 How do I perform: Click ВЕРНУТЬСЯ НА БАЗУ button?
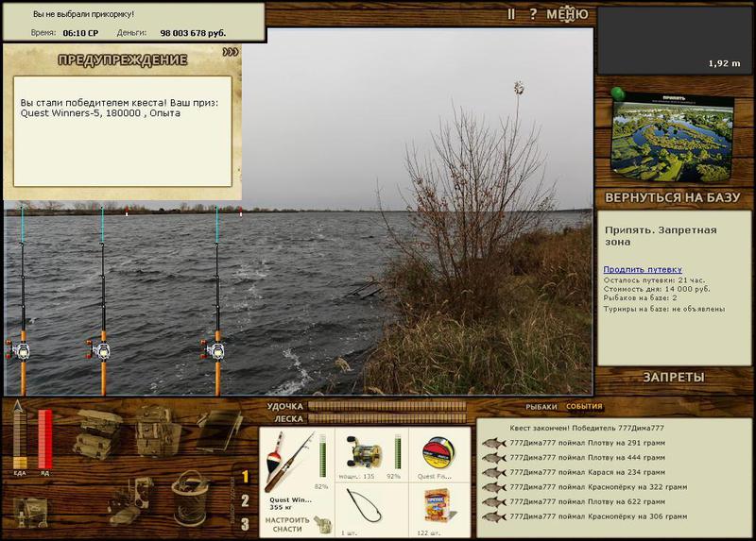pos(672,197)
